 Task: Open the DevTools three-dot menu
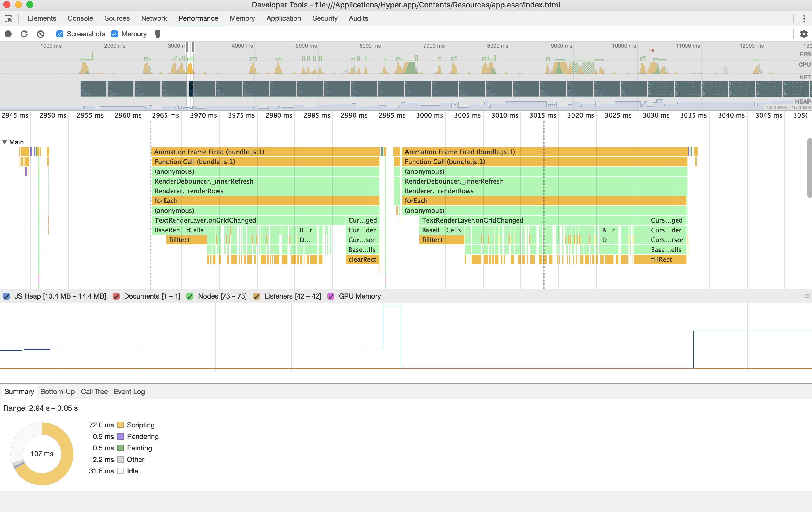[804, 18]
